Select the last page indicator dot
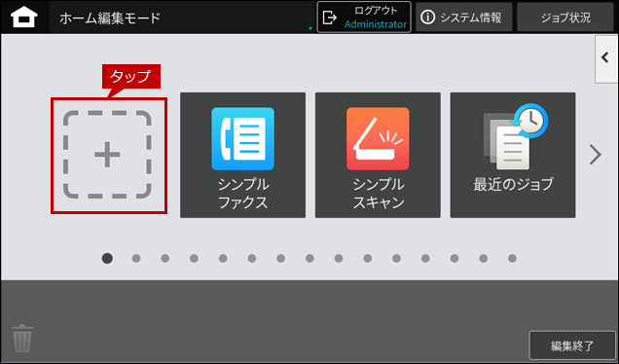The height and width of the screenshot is (364, 619). coord(512,258)
